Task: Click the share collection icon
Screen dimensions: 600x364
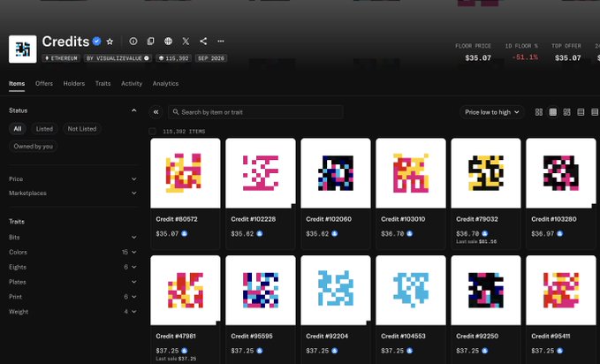Action: coord(203,41)
